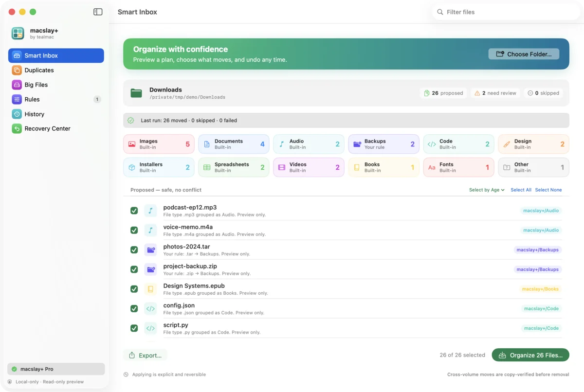Click Choose Folder button

(524, 54)
